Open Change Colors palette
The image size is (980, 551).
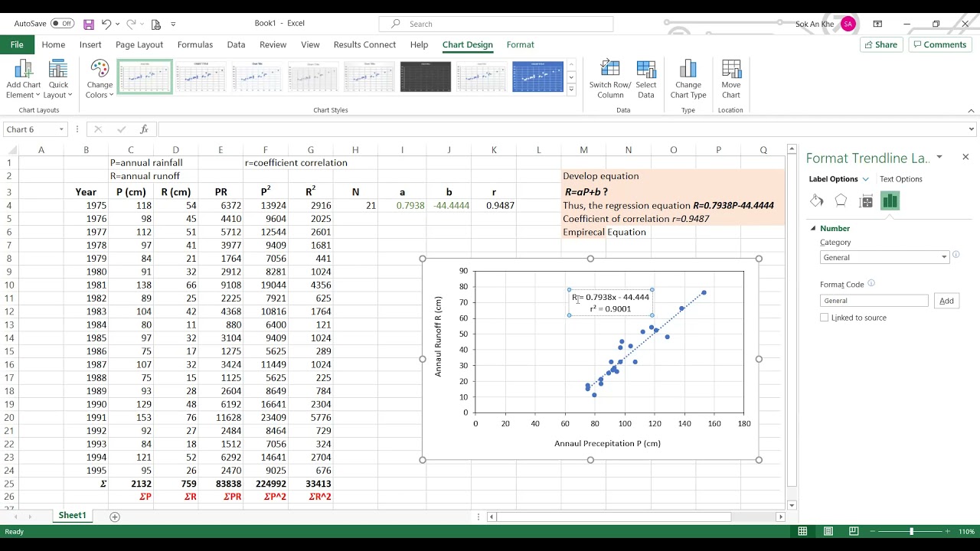[x=100, y=80]
